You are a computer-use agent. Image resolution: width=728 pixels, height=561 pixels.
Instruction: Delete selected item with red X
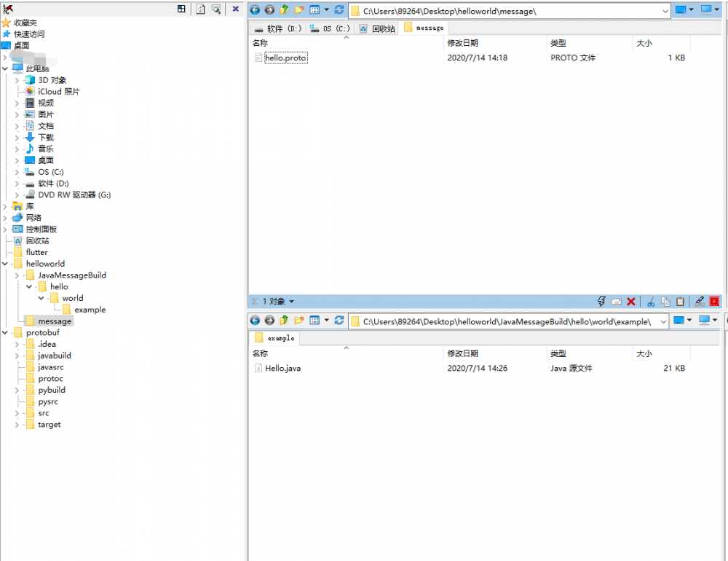pyautogui.click(x=631, y=301)
